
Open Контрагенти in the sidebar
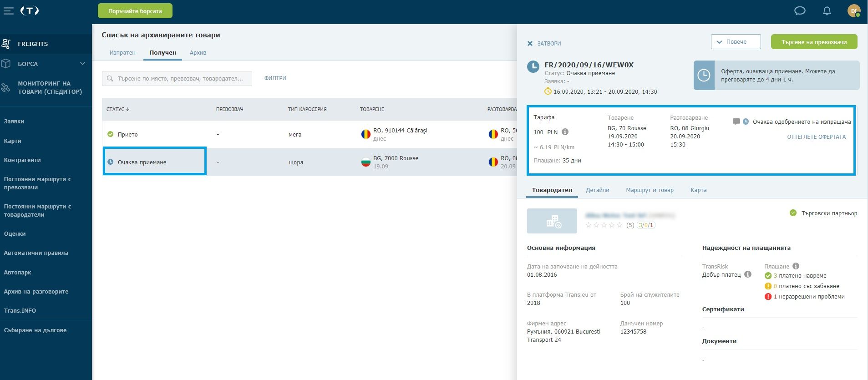[x=22, y=160]
